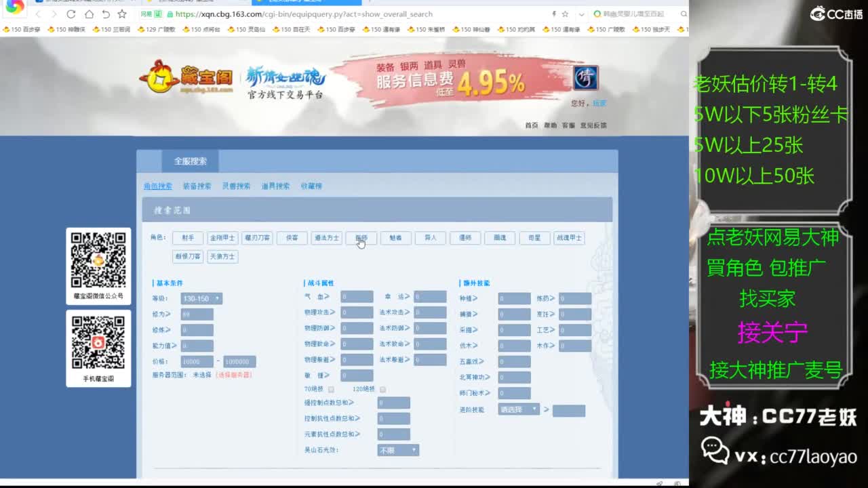Image resolution: width=868 pixels, height=488 pixels.
Task: Switch to the 灵兽搜索 tab
Action: tap(236, 185)
